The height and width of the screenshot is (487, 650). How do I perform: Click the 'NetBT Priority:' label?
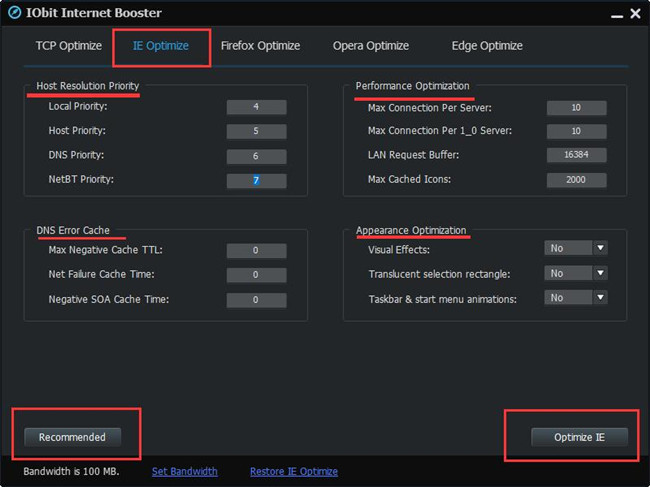tap(81, 179)
